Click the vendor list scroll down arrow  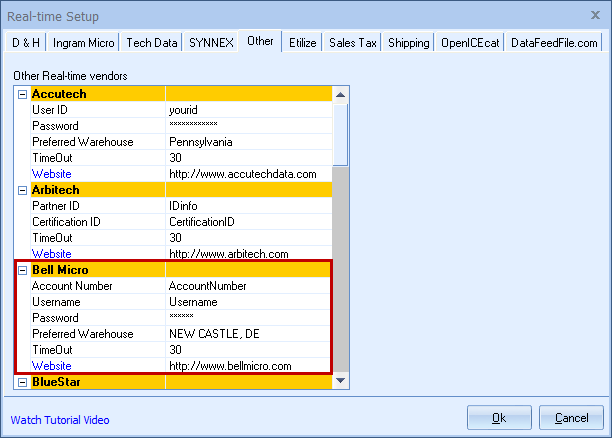[x=340, y=381]
